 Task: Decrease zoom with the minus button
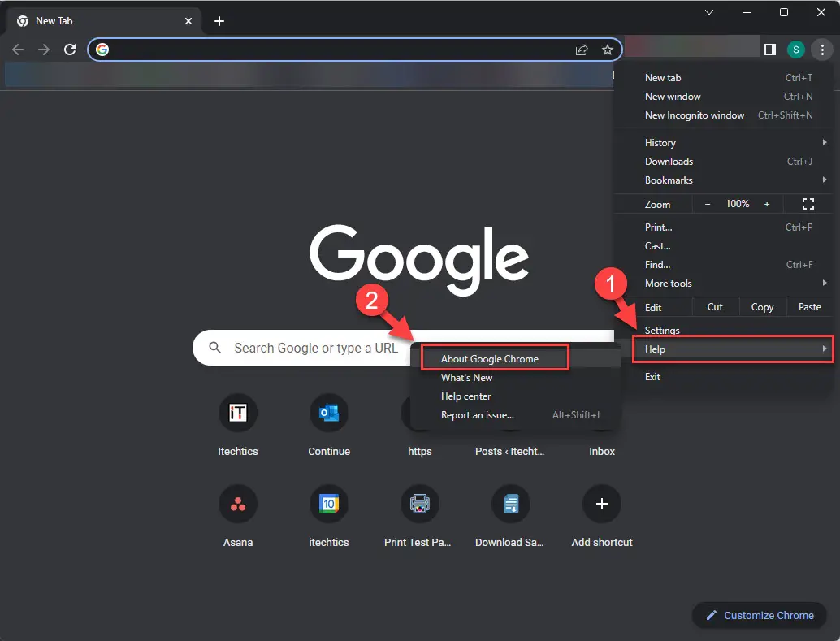pos(708,204)
